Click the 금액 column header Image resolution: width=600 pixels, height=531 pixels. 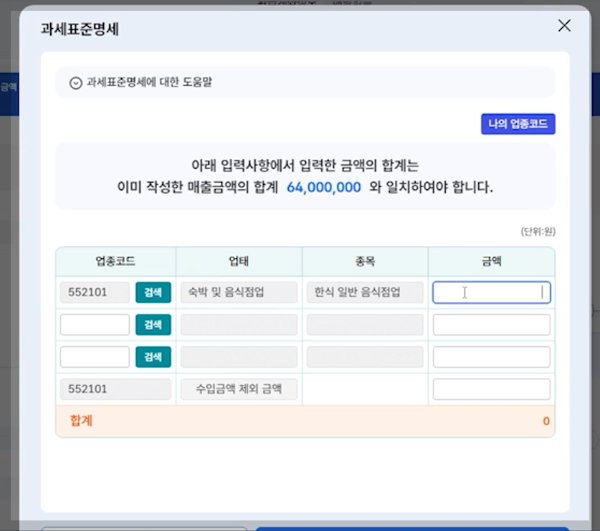coord(491,261)
